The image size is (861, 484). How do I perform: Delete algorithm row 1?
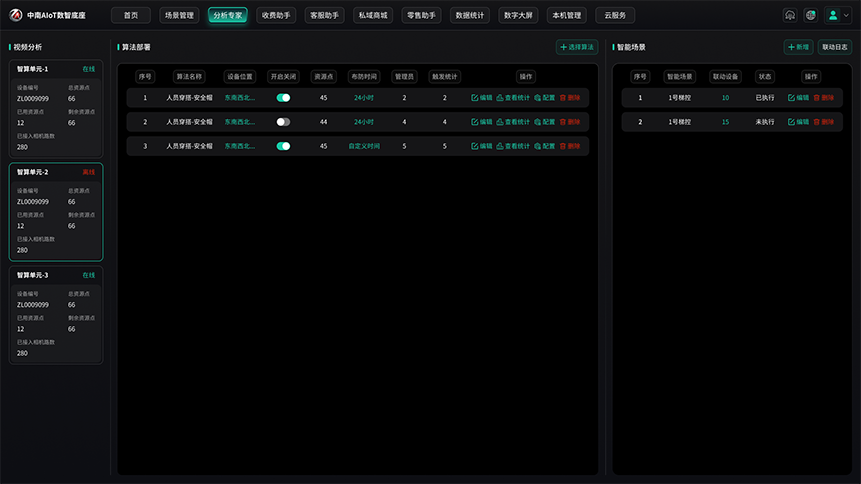570,98
